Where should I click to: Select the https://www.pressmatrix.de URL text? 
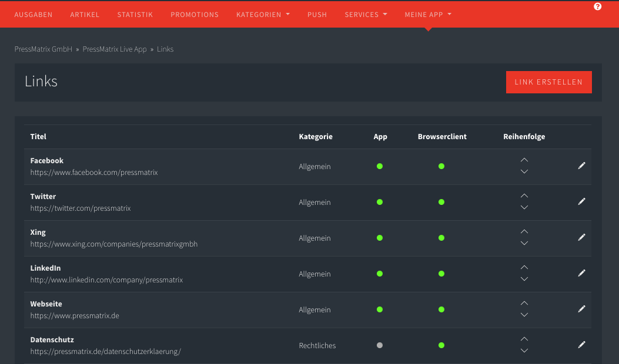click(75, 316)
